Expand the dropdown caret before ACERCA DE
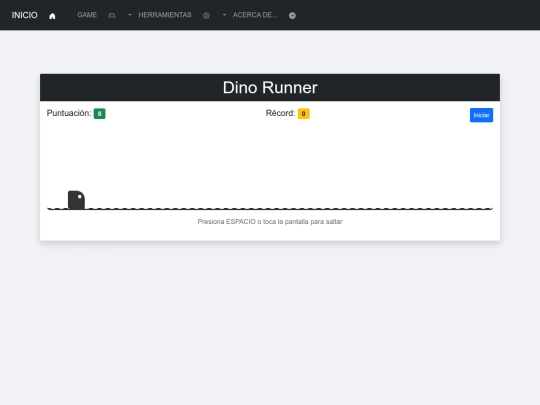The width and height of the screenshot is (540, 405). 224,15
